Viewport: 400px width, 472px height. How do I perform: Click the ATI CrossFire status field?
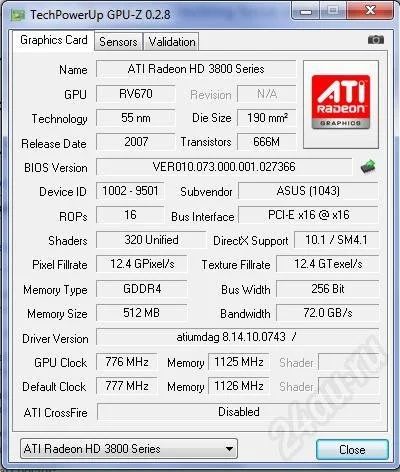click(x=238, y=412)
